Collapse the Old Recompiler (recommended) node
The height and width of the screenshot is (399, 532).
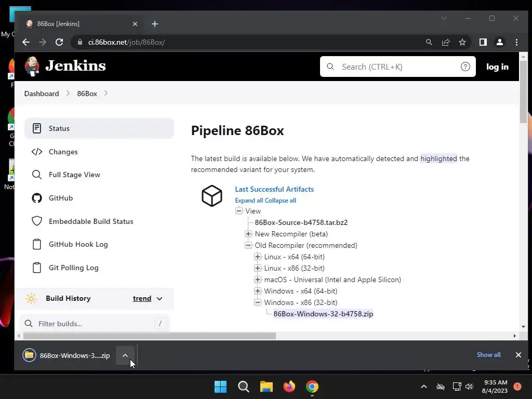(248, 245)
